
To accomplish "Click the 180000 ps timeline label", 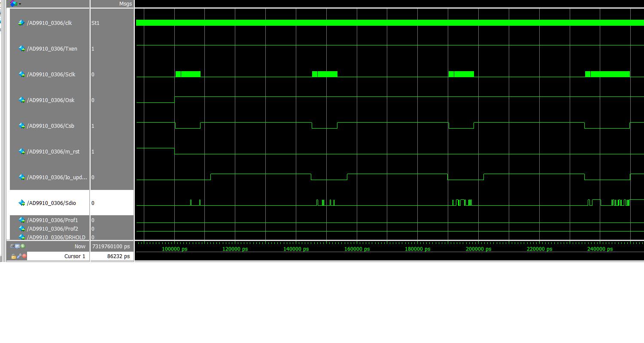I will pyautogui.click(x=417, y=249).
